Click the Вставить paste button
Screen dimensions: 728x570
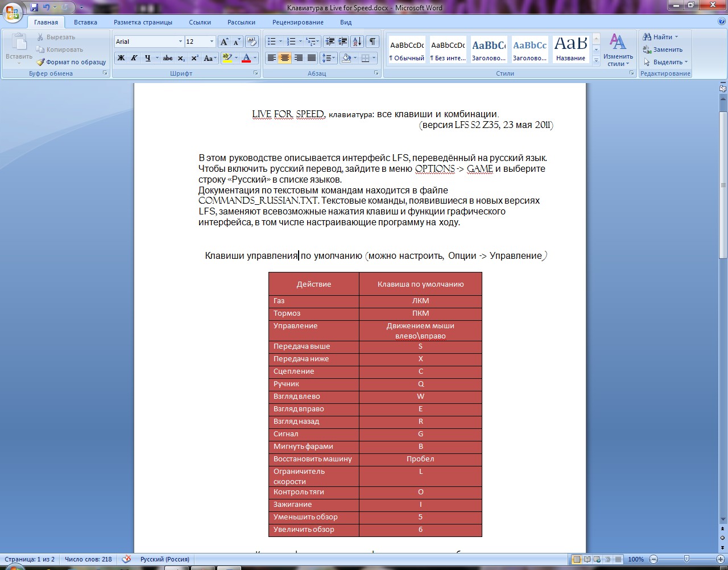(x=19, y=48)
